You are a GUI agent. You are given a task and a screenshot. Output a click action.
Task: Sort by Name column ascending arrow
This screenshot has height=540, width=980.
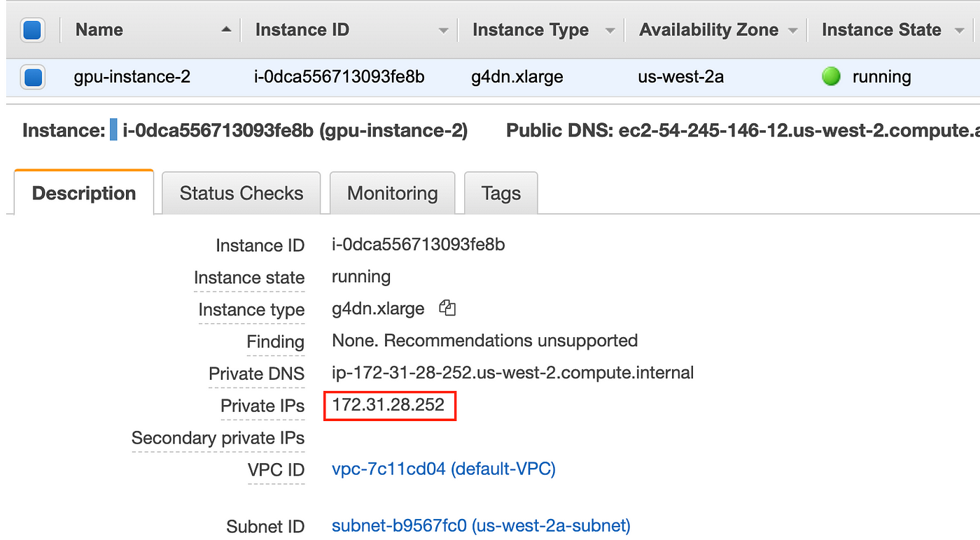click(225, 30)
